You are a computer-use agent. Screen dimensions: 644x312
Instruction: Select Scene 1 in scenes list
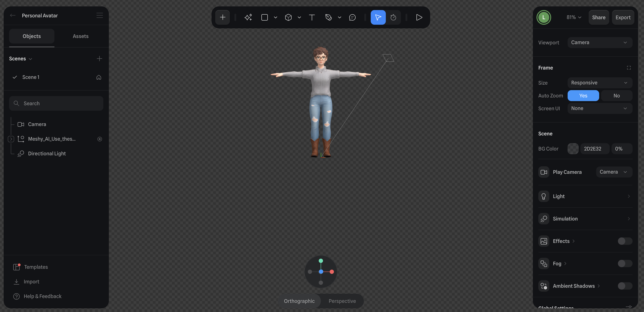click(x=56, y=77)
